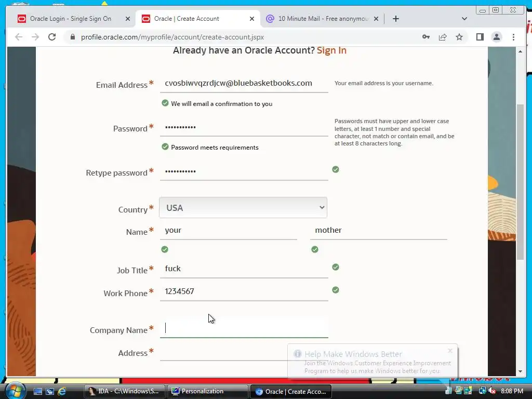
Task: Click the scrollbar down arrow
Action: tap(520, 371)
